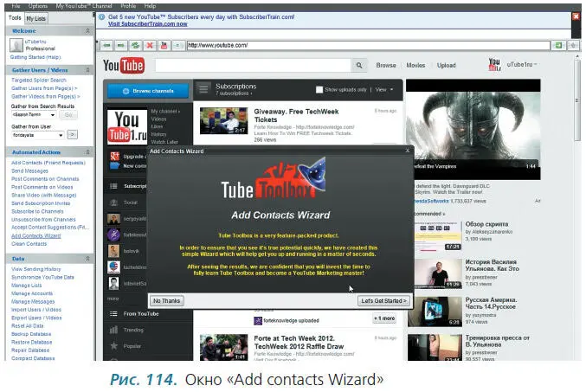Click the No Thanks button
The height and width of the screenshot is (392, 586).
(x=167, y=301)
